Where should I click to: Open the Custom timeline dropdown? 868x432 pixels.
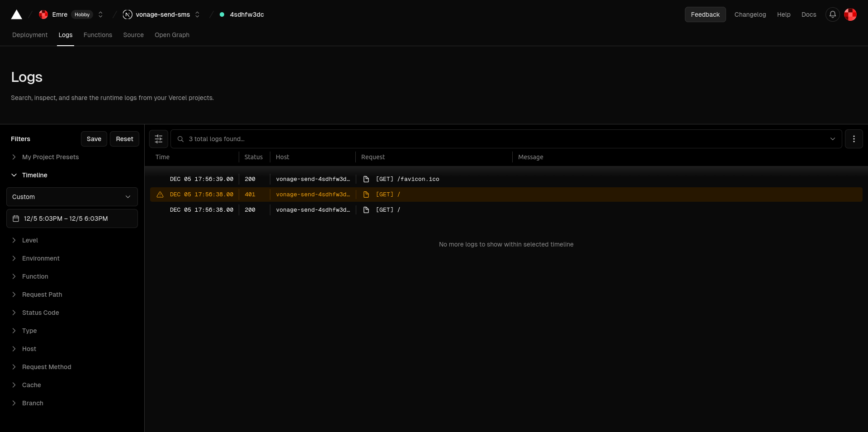tap(72, 197)
